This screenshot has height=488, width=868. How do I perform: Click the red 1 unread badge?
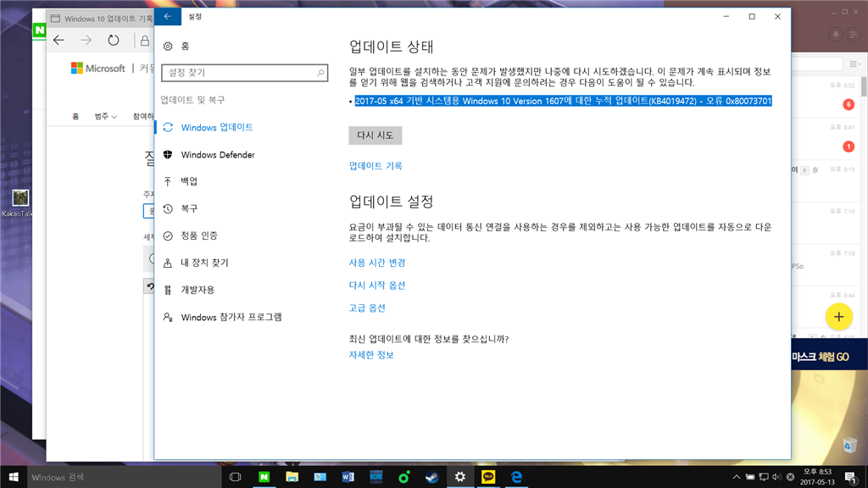coord(848,147)
